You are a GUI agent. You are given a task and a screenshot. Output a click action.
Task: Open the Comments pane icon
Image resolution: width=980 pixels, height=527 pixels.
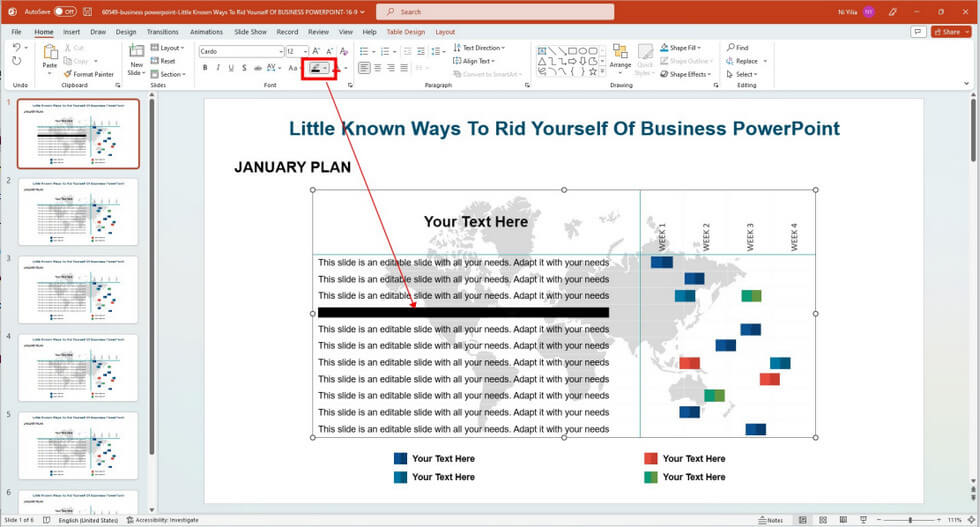tap(918, 31)
